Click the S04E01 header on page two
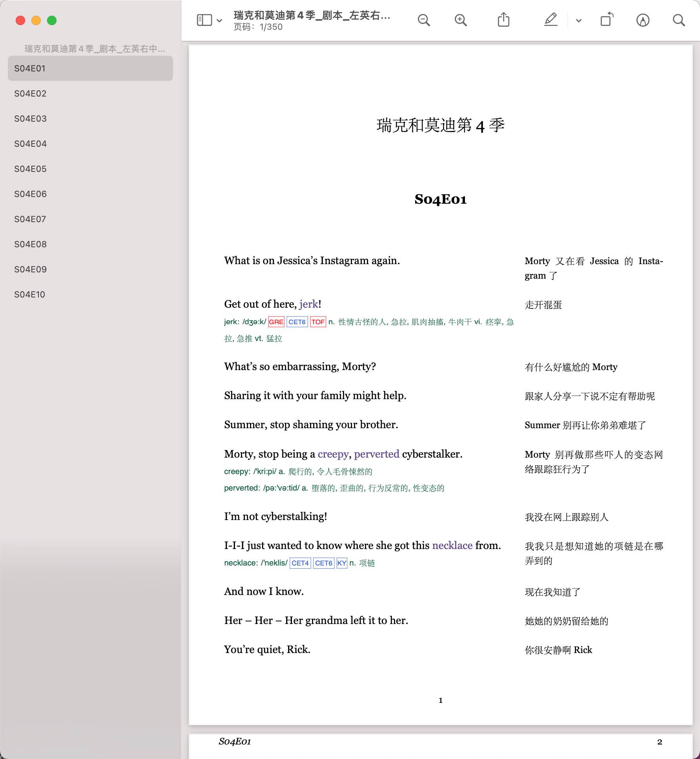Screen dimensions: 700x759 coord(235,741)
